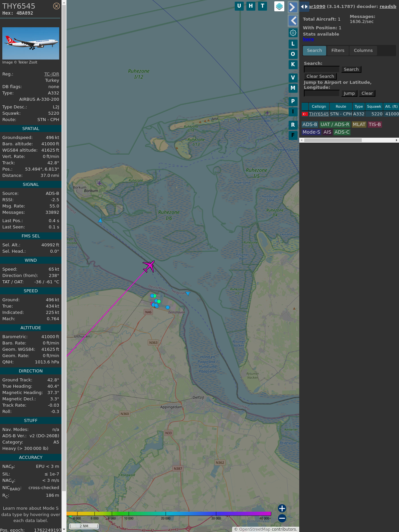Toggle the I map button
399x532 pixels.
click(293, 111)
